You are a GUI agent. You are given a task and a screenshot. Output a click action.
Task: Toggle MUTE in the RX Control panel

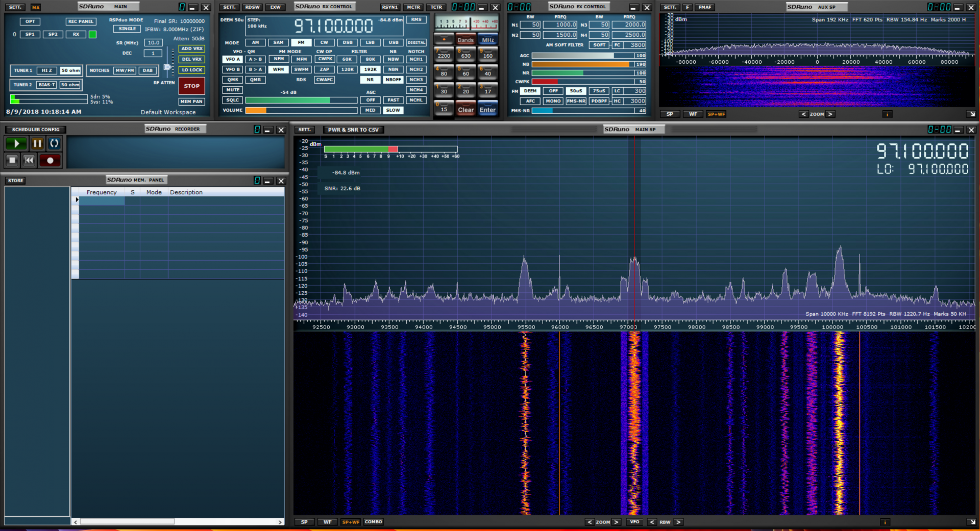click(x=232, y=90)
